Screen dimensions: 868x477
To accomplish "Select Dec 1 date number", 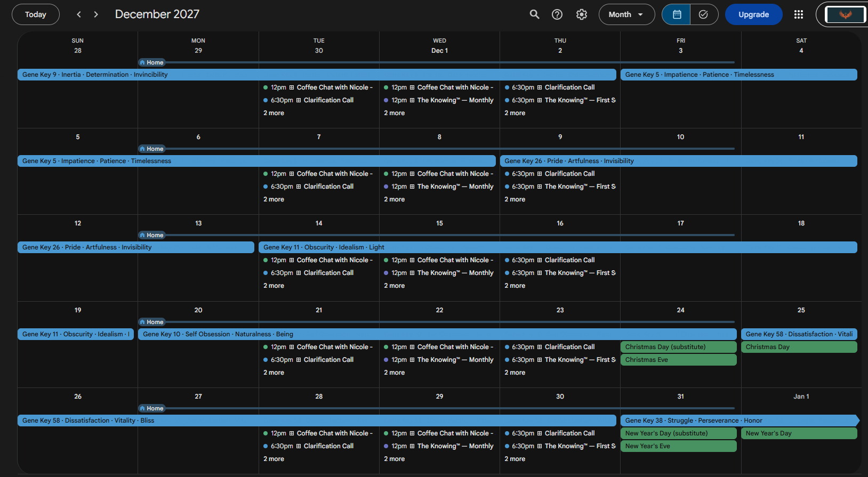I will pyautogui.click(x=439, y=51).
